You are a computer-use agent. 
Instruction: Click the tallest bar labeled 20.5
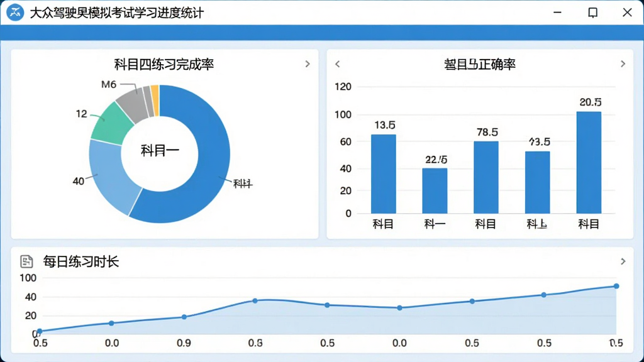tap(589, 163)
